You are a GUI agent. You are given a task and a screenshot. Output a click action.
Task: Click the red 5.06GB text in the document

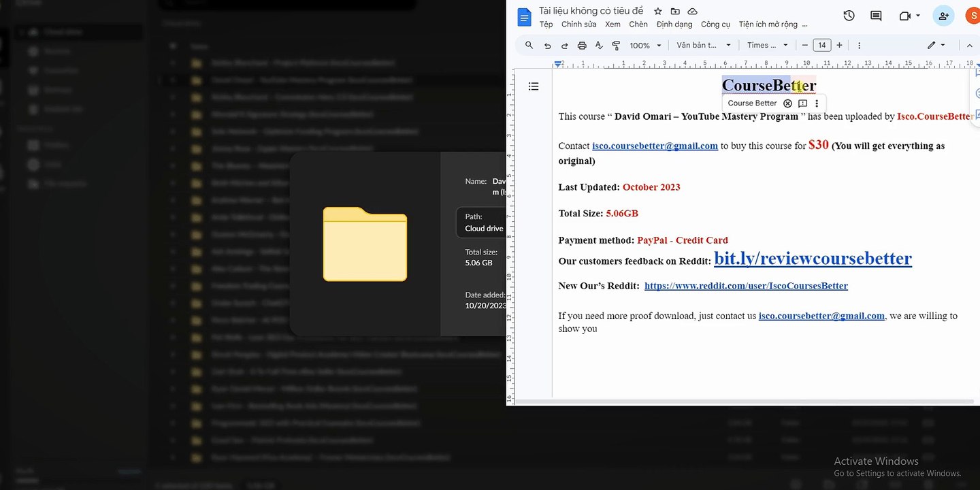[622, 214]
